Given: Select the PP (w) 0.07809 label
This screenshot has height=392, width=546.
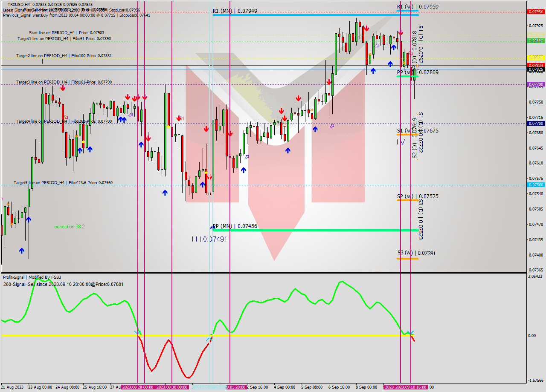Looking at the screenshot, I should [418, 72].
